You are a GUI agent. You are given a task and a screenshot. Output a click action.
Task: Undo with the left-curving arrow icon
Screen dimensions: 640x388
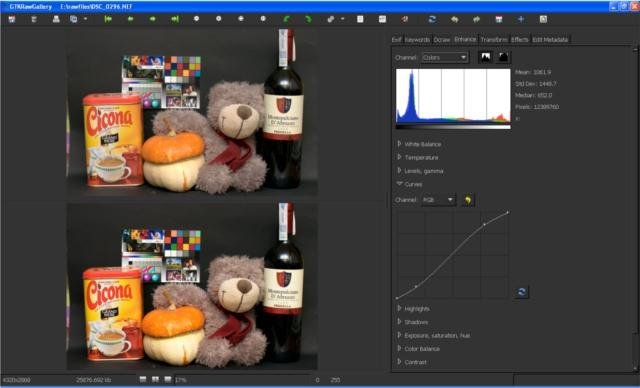pyautogui.click(x=454, y=19)
